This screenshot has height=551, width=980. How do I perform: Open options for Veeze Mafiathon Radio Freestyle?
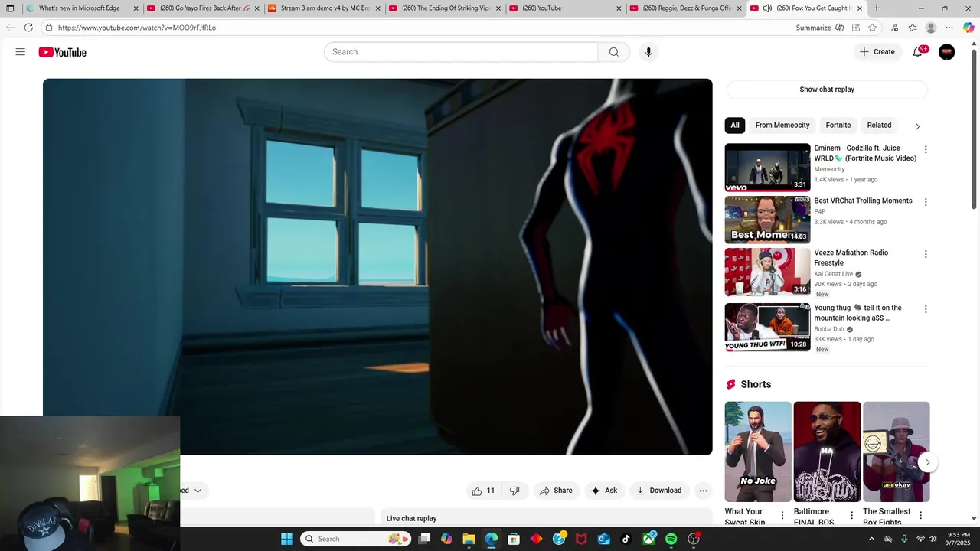[926, 254]
